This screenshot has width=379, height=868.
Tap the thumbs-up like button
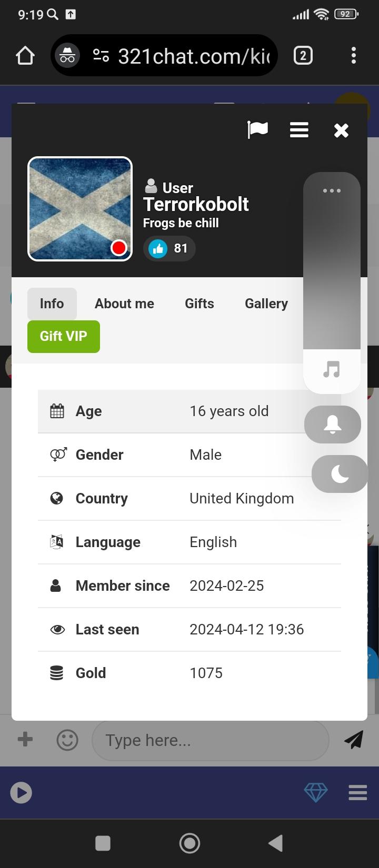158,248
